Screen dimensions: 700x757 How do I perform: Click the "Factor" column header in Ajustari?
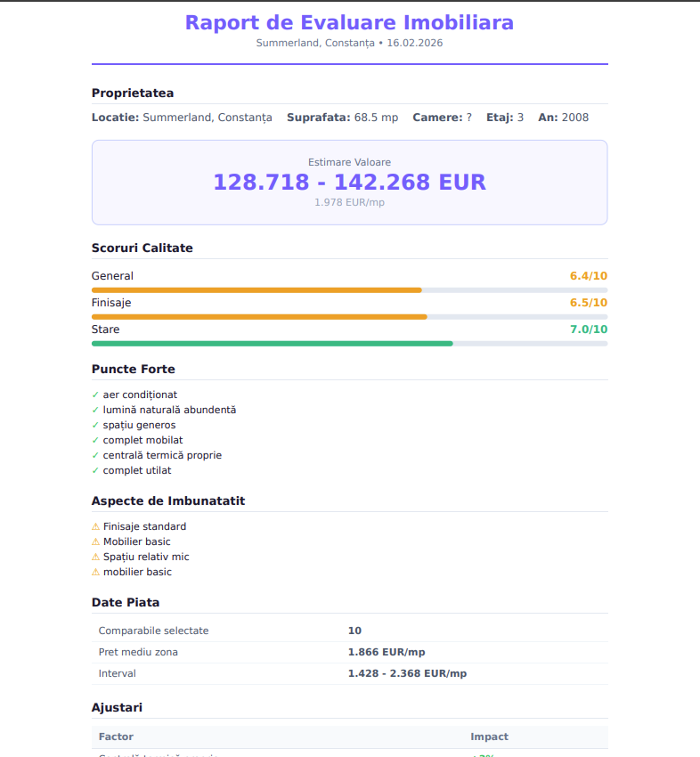[x=116, y=737]
